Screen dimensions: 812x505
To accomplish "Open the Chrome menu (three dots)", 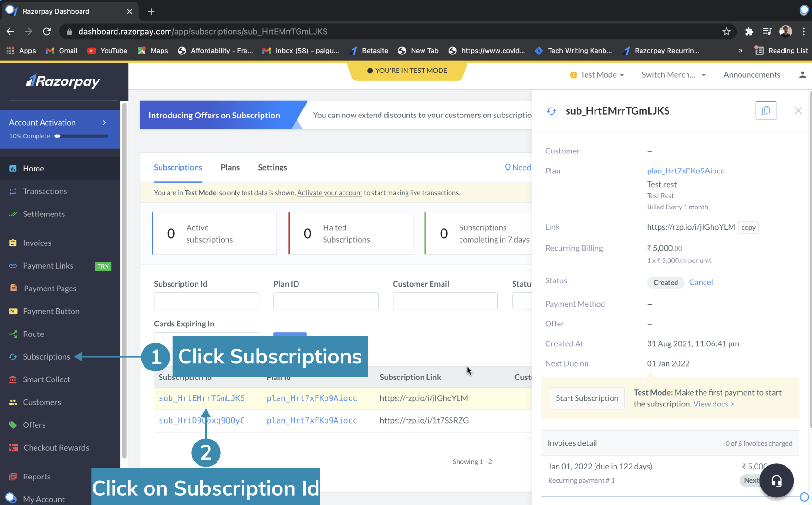I will point(804,32).
